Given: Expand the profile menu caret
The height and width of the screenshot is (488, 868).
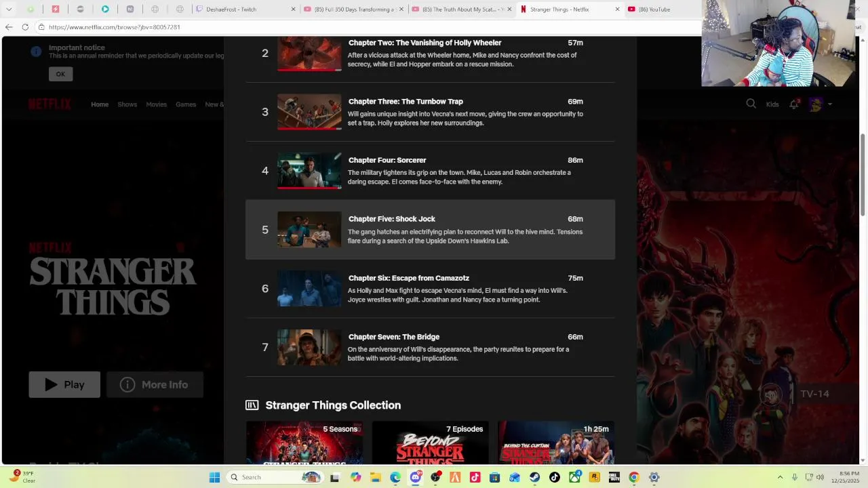Looking at the screenshot, I should click(829, 104).
